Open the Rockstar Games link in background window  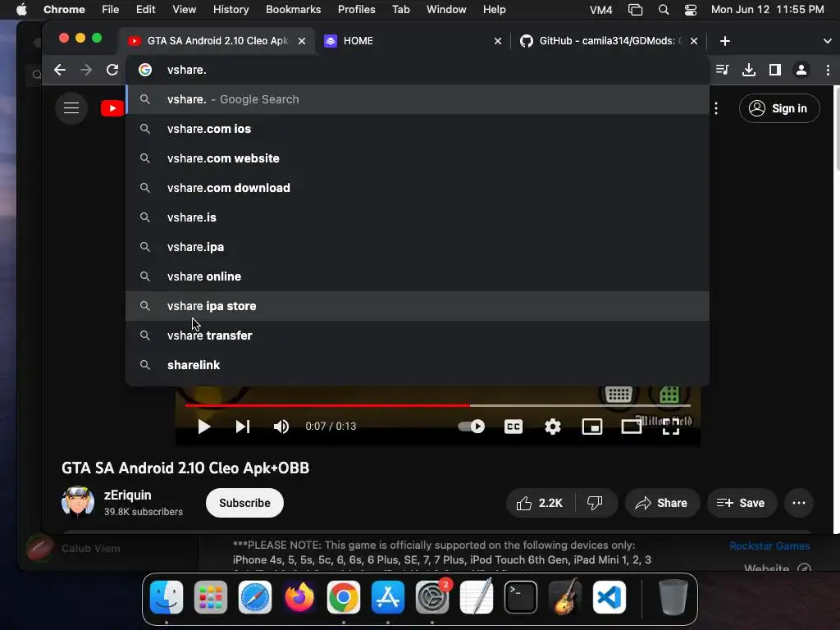(769, 546)
